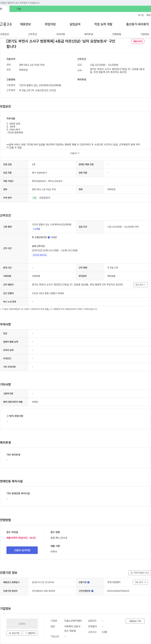Add company to 관심기업 with star
Viewport: 151px width, 644px height.
14,633
